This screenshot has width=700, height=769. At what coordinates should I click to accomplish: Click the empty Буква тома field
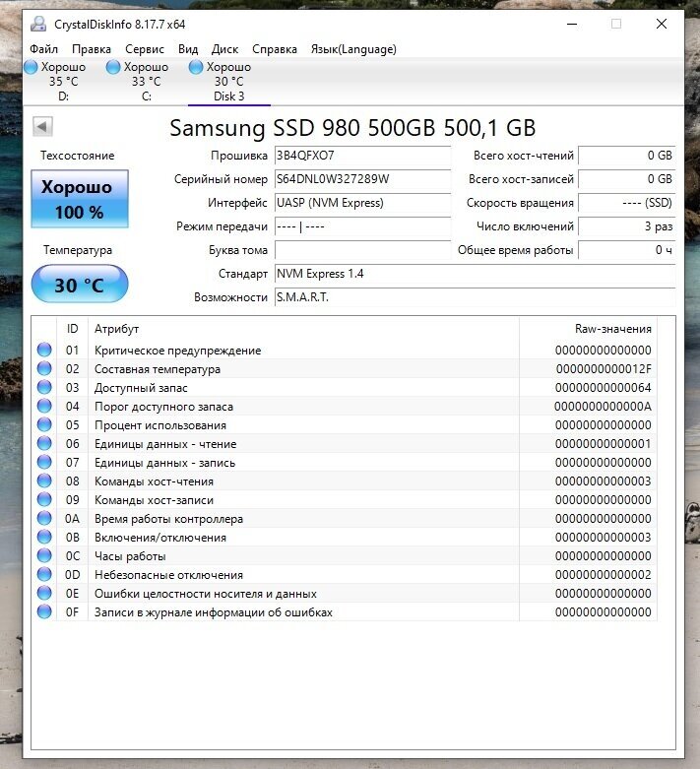point(362,250)
